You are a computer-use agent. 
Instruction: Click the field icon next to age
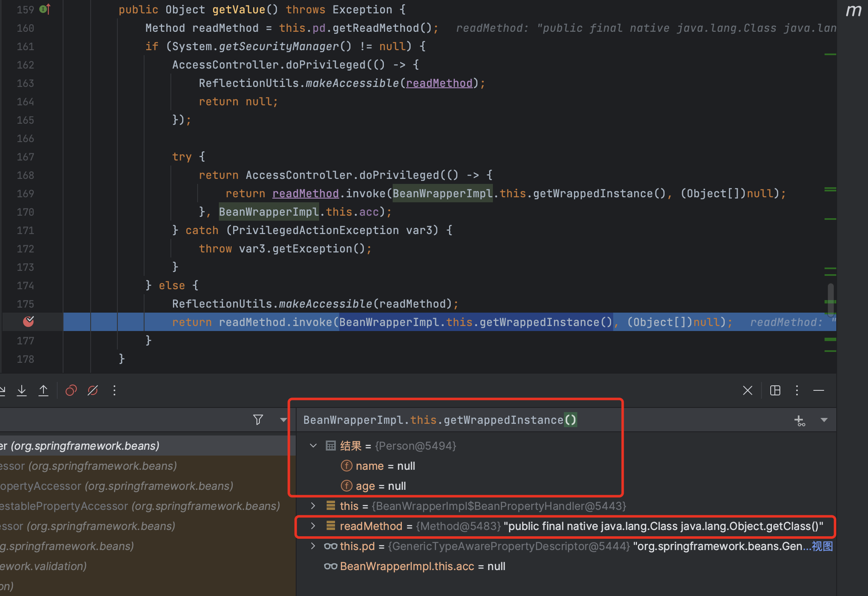point(347,486)
